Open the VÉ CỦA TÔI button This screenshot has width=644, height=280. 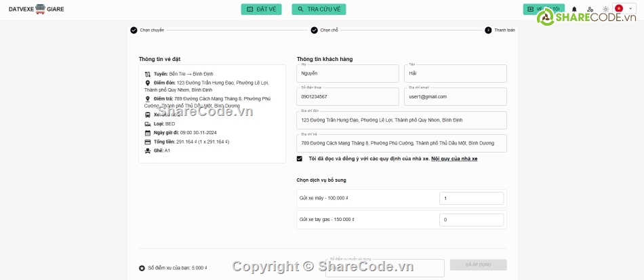click(x=544, y=9)
